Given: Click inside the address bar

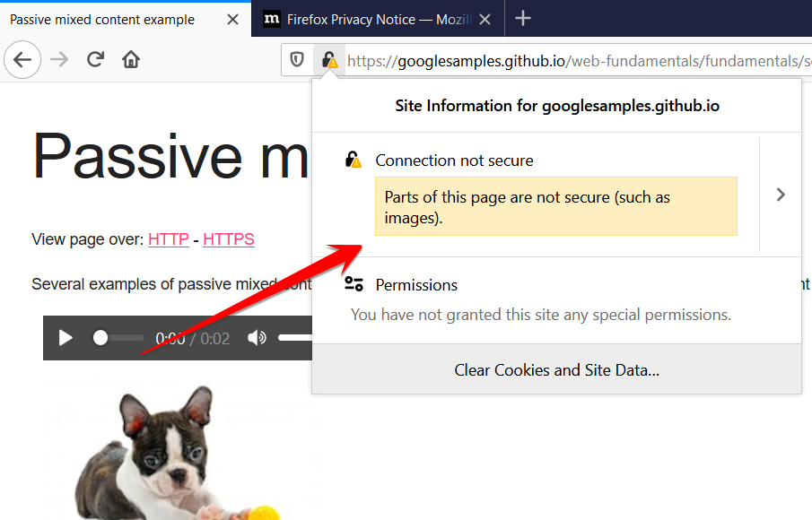Looking at the screenshot, I should click(x=538, y=60).
